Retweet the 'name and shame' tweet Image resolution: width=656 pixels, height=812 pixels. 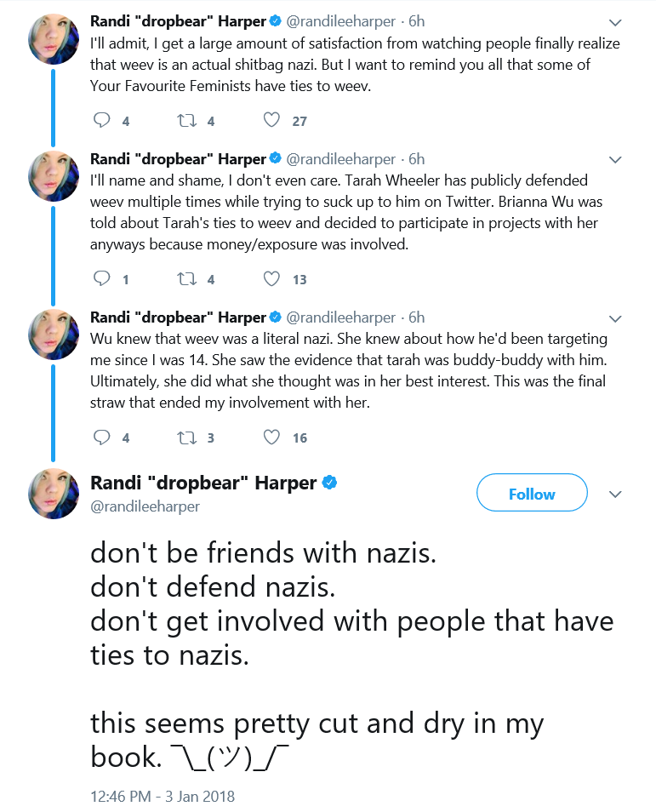click(187, 278)
